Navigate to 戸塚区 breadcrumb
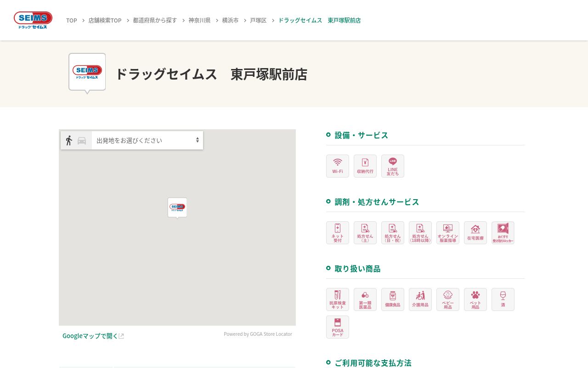 (258, 20)
